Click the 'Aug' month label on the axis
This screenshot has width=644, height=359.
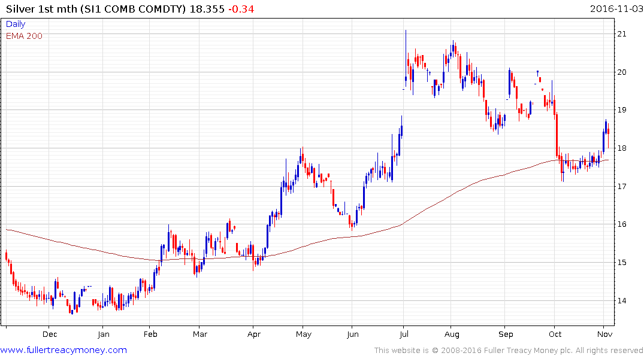pyautogui.click(x=452, y=334)
